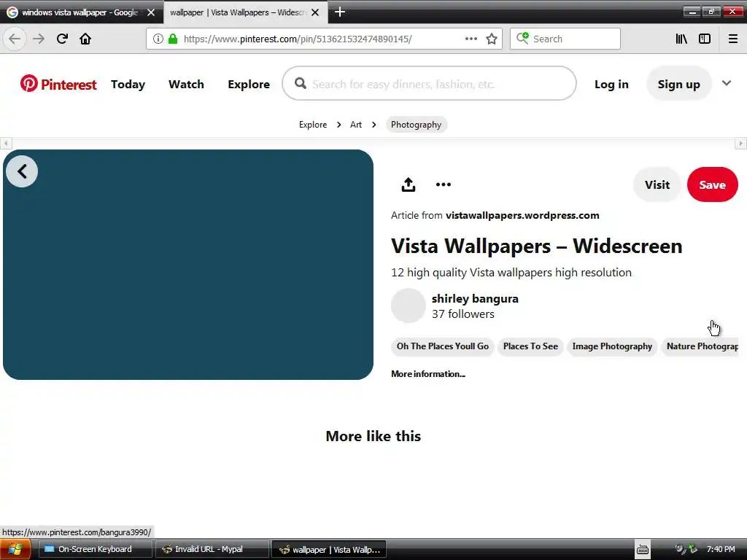The width and height of the screenshot is (747, 560).
Task: Open the browser hamburger menu
Action: pyautogui.click(x=733, y=39)
